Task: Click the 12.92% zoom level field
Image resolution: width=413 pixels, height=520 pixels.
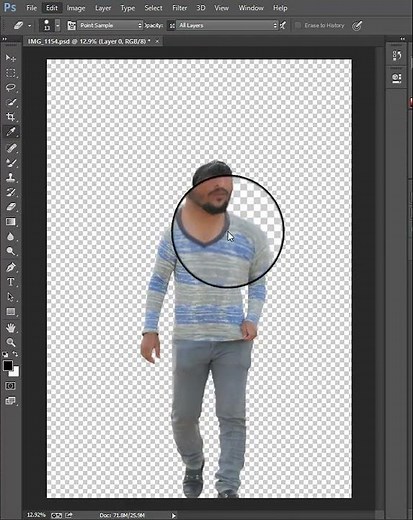Action: (x=36, y=515)
